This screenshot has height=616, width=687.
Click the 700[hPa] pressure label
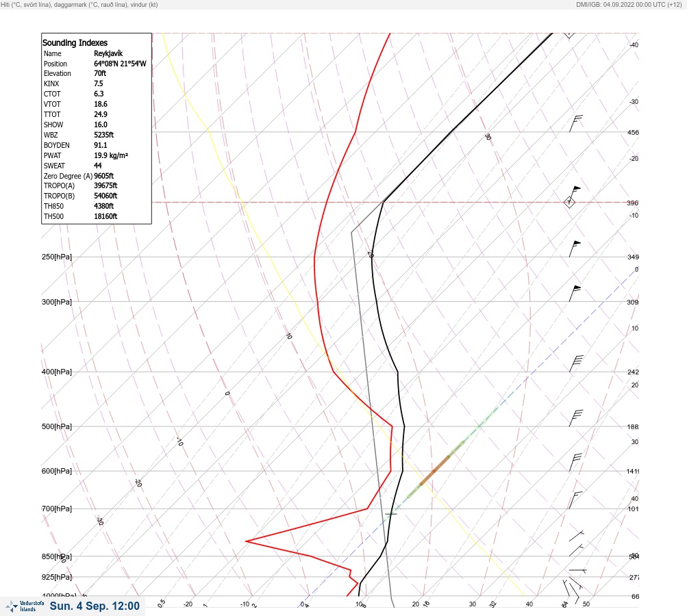(57, 509)
